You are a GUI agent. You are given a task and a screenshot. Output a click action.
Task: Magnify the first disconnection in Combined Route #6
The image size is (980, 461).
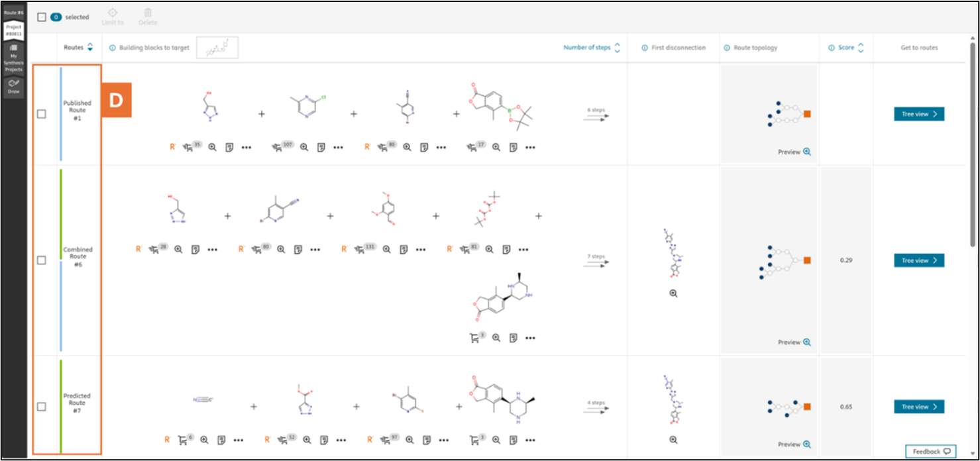pos(673,293)
